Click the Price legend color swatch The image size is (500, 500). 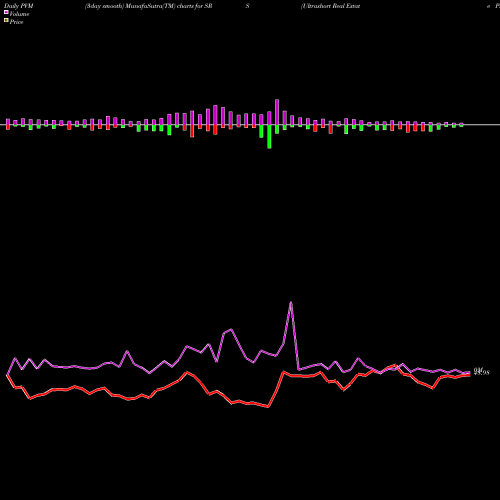point(6,21)
